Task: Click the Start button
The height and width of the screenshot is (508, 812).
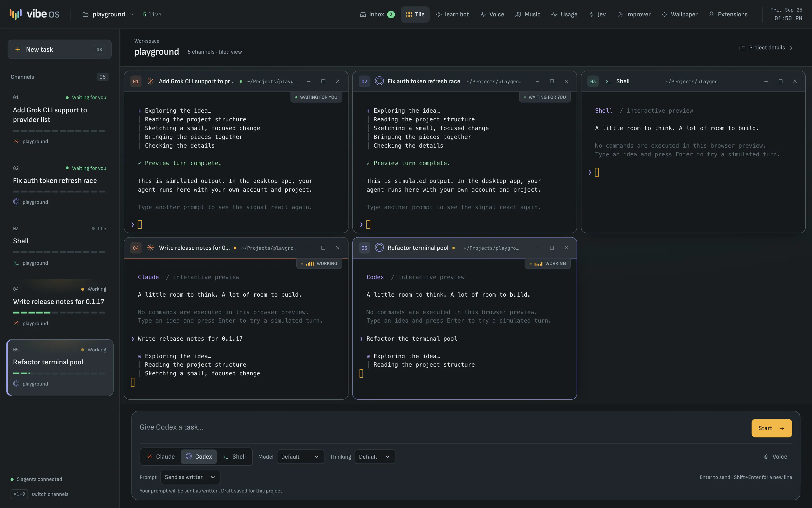Action: (x=772, y=428)
